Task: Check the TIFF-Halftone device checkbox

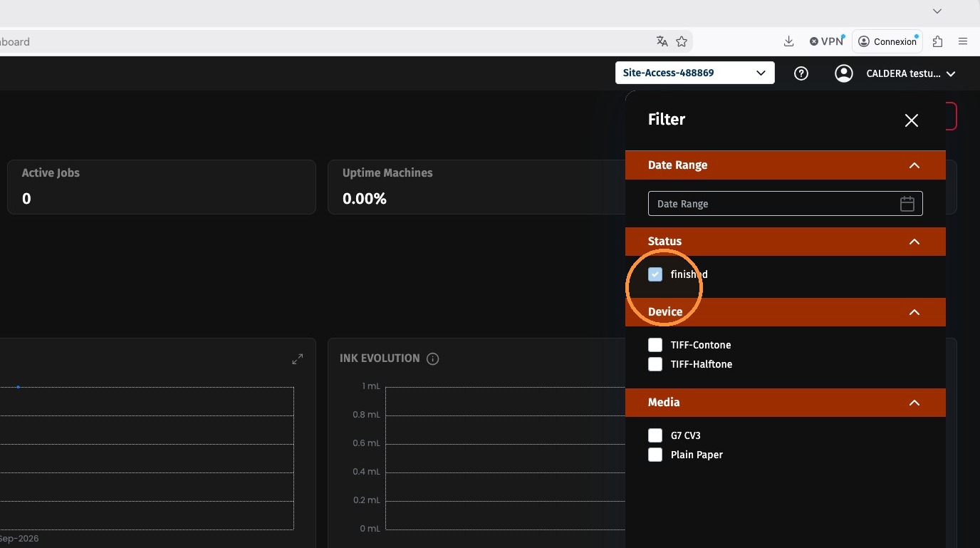Action: tap(655, 364)
